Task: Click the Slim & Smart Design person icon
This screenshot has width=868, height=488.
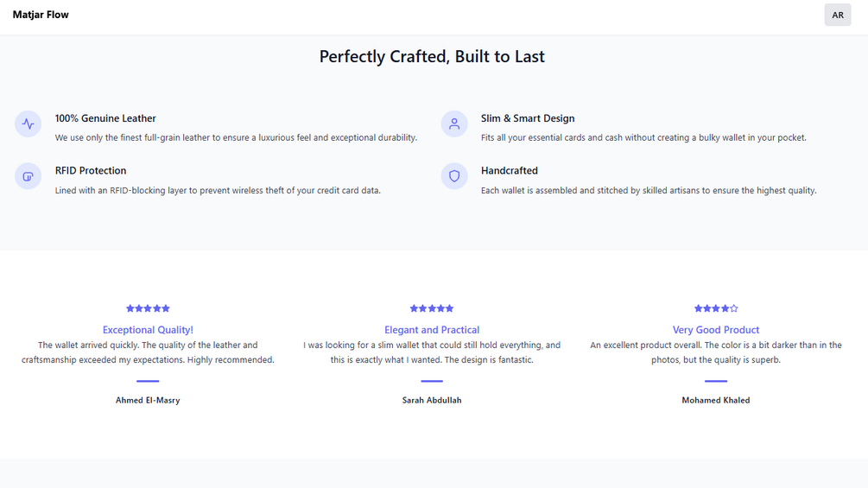Action: (x=454, y=124)
